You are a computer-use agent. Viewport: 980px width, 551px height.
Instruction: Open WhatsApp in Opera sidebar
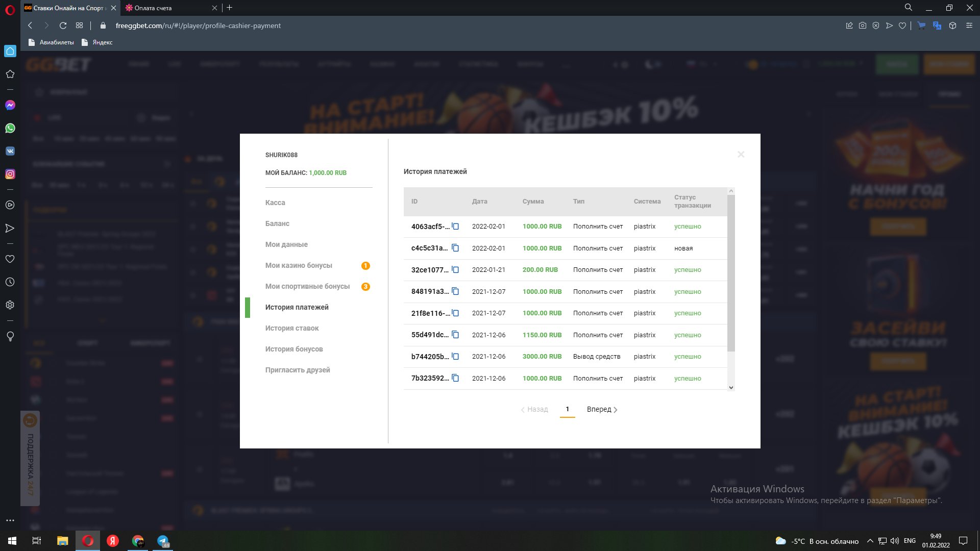click(x=10, y=128)
